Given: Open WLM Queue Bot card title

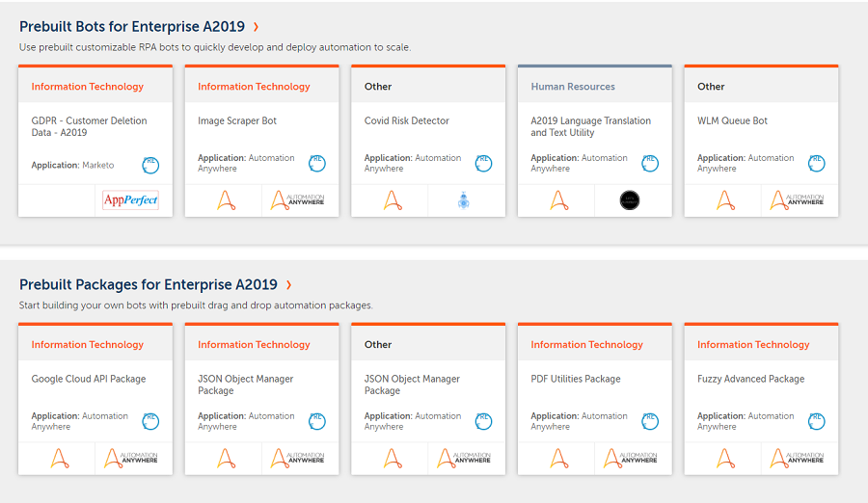Looking at the screenshot, I should (x=732, y=120).
